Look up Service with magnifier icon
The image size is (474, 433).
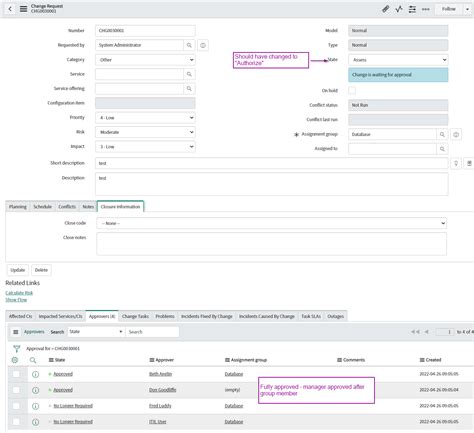click(189, 74)
